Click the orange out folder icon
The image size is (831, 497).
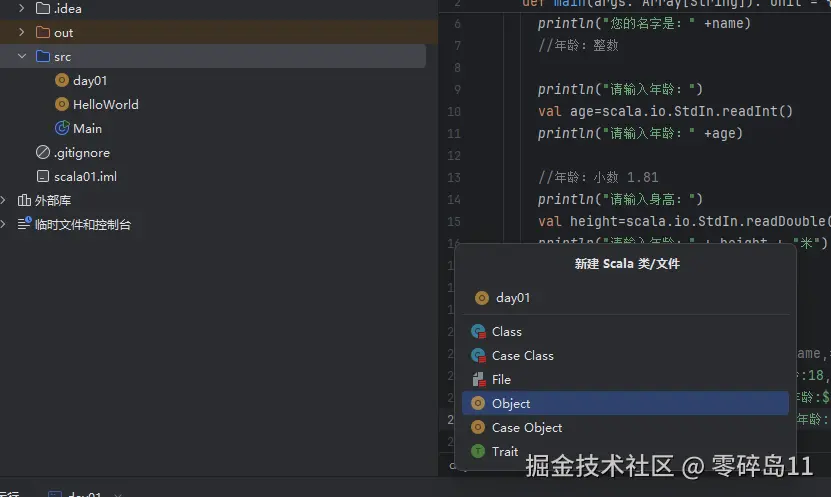point(43,32)
